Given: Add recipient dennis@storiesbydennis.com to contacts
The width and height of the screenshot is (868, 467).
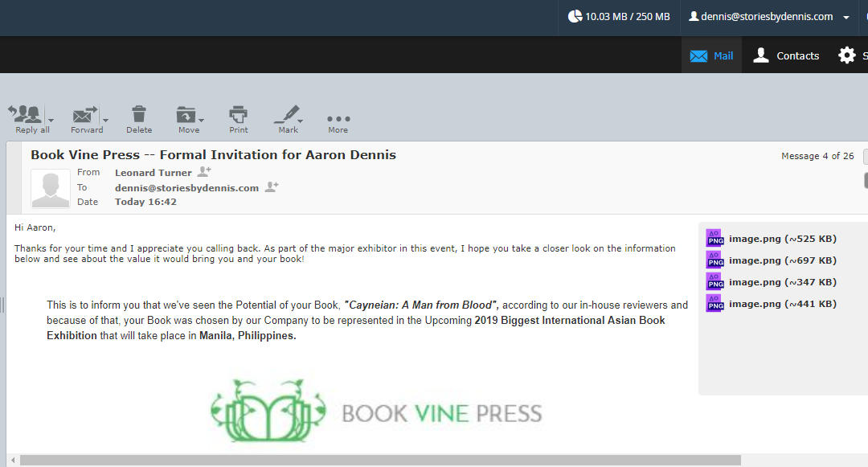Looking at the screenshot, I should (272, 187).
